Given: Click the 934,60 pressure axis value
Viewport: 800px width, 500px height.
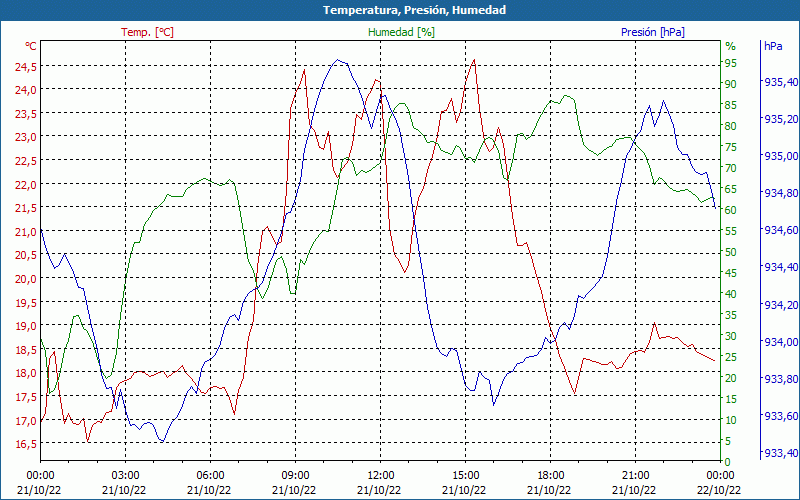Looking at the screenshot, I should click(x=780, y=230).
